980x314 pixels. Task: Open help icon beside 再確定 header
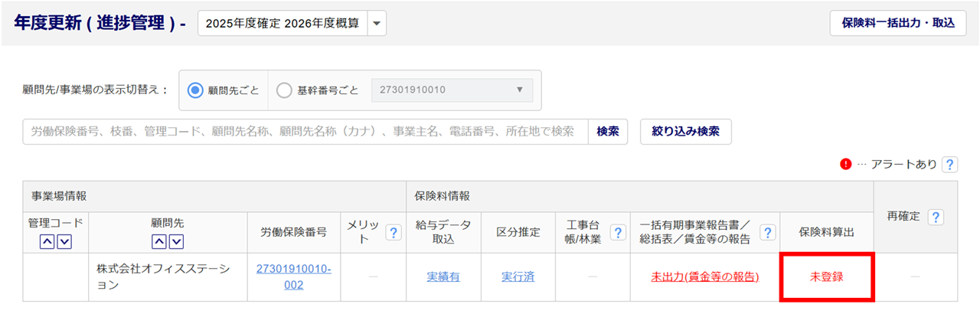935,218
